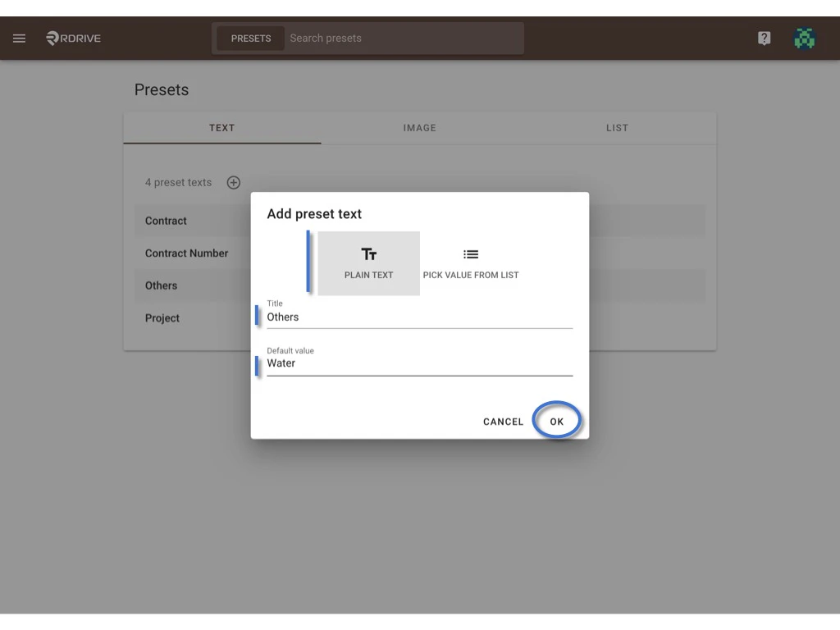Open the LIST tab

tap(617, 128)
